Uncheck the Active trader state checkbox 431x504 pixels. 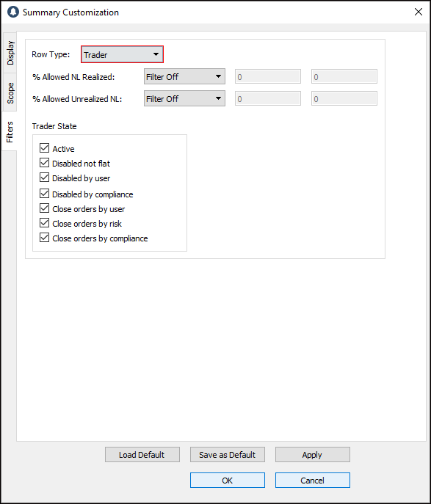44,148
